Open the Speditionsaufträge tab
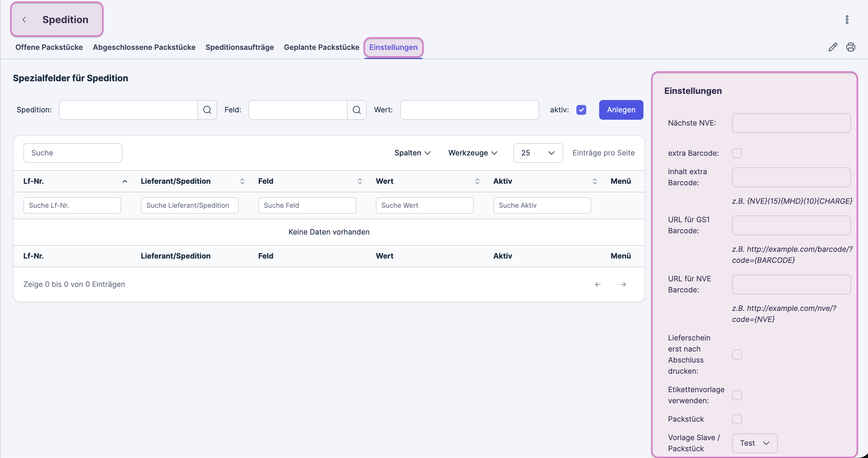The width and height of the screenshot is (868, 458). [239, 47]
